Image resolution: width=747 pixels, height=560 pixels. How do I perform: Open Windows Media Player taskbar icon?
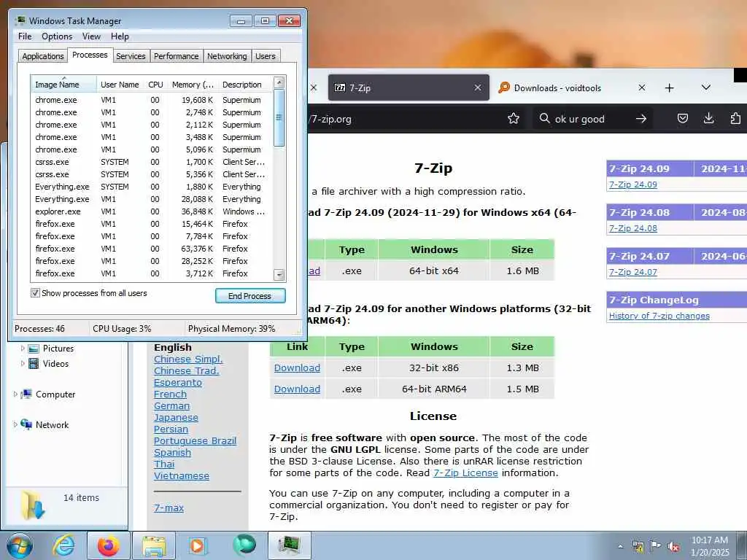(197, 545)
